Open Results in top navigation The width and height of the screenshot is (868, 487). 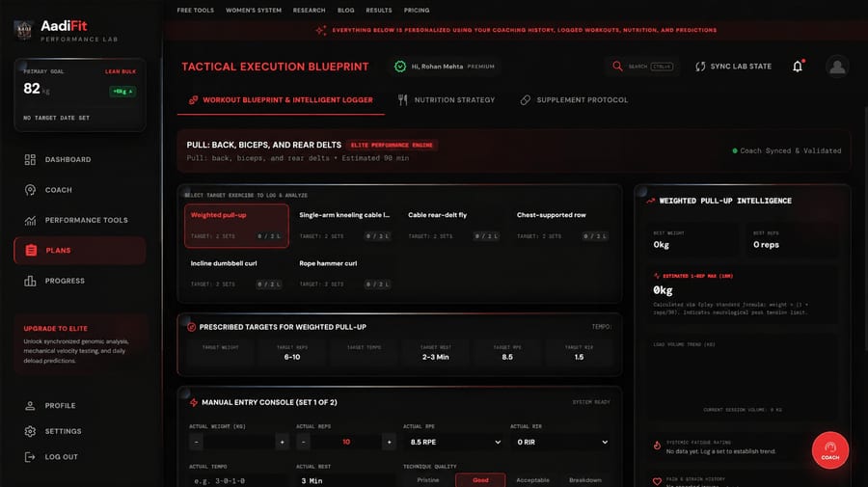[x=379, y=11]
